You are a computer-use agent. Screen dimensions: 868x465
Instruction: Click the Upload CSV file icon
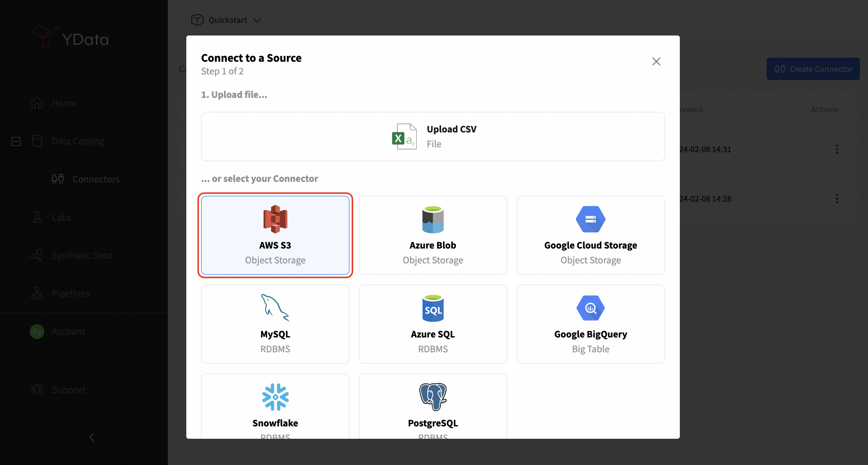(404, 136)
